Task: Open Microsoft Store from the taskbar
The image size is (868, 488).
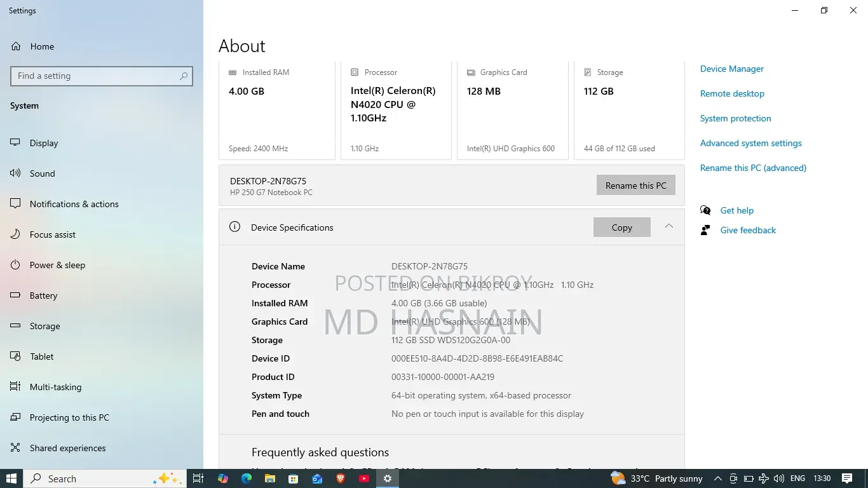Action: (294, 478)
